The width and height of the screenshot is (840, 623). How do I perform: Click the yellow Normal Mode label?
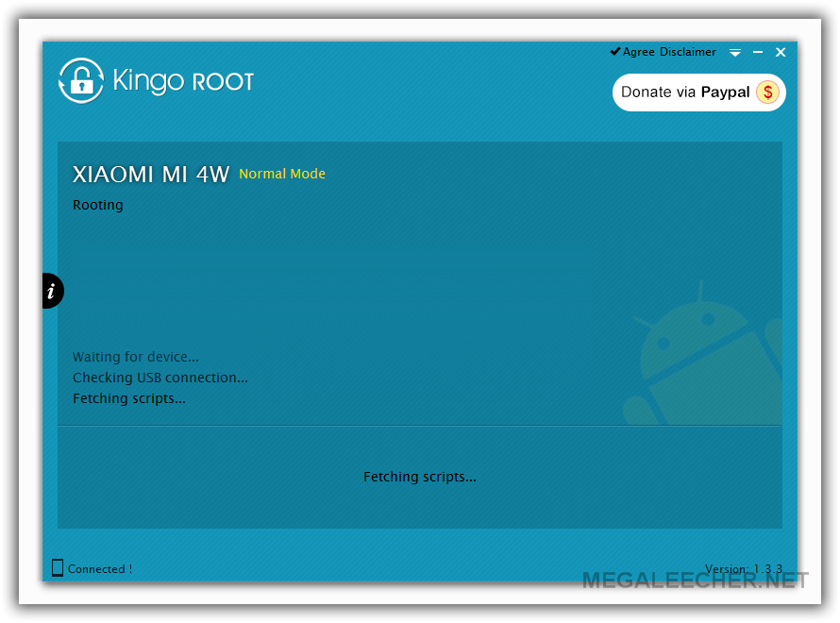click(x=282, y=174)
